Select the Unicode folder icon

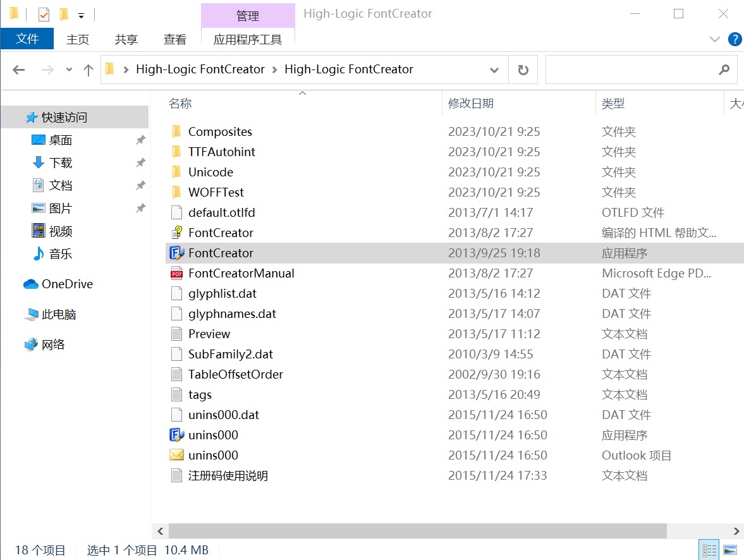176,172
